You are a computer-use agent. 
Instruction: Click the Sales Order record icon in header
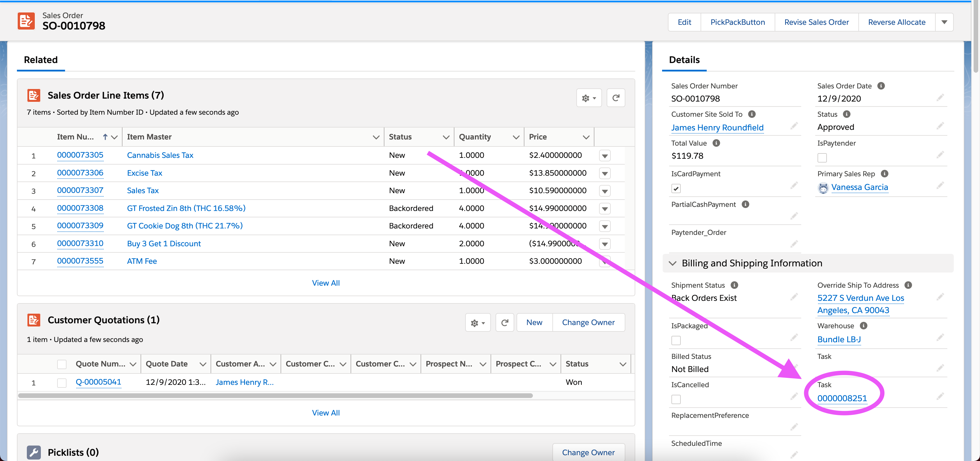[x=26, y=21]
